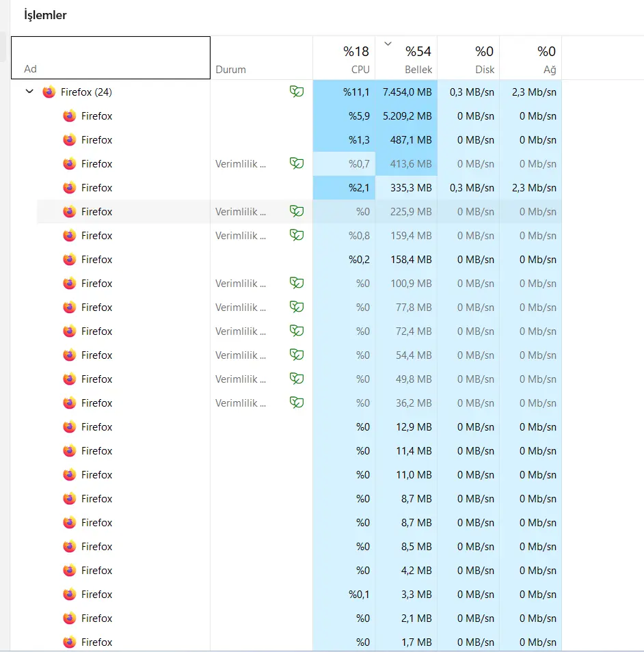
Task: Sort by the %0 Disk column header
Action: 468,57
